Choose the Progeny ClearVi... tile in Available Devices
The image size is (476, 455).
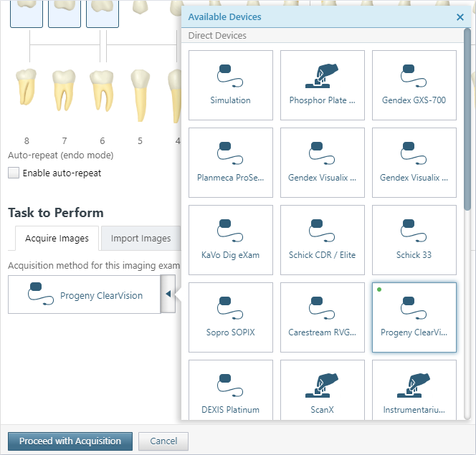414,317
